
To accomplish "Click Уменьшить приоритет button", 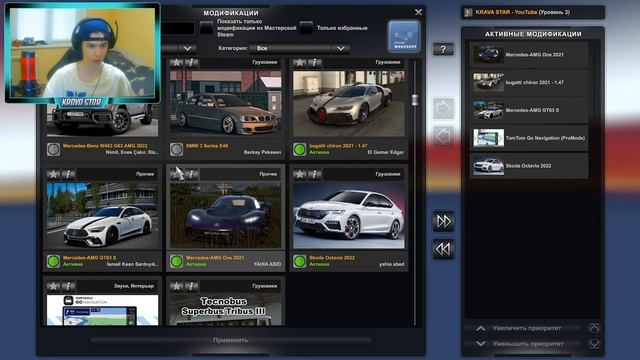I will point(527,344).
